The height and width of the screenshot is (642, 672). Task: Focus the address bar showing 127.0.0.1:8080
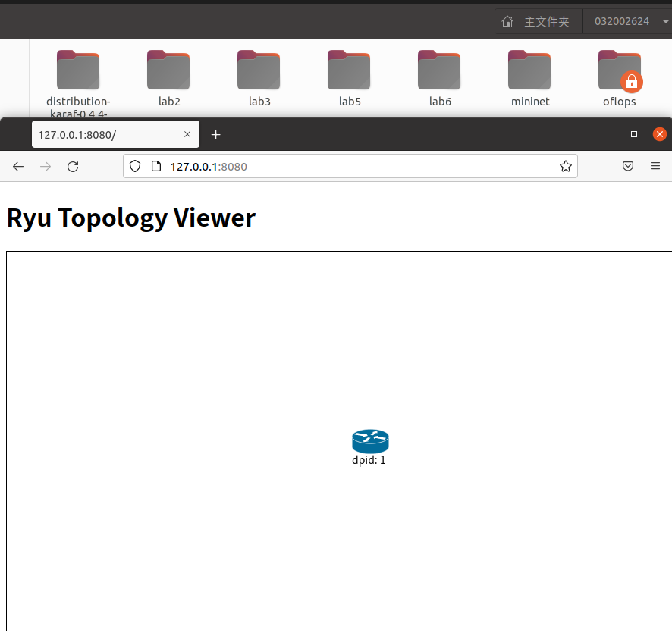coord(350,166)
